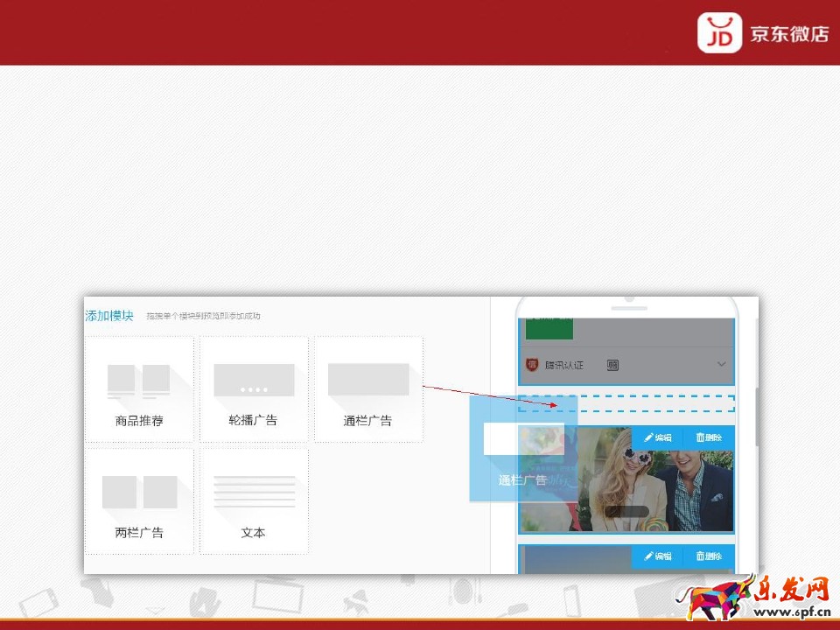Viewport: 840px width, 630px height.
Task: Choose the 通栏广告 banner module icon
Action: (368, 380)
